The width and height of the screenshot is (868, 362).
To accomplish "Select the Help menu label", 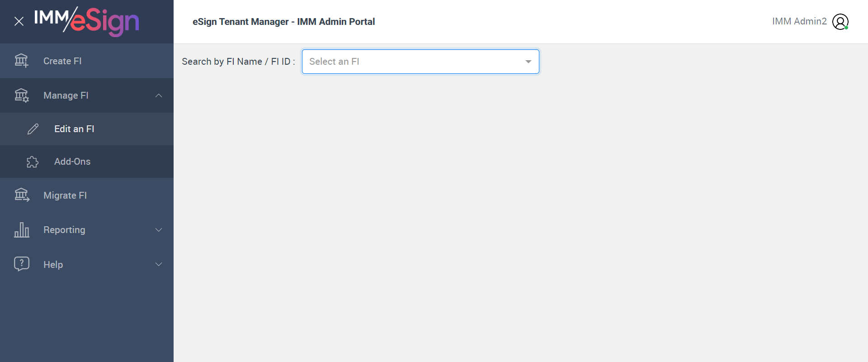I will click(x=53, y=265).
